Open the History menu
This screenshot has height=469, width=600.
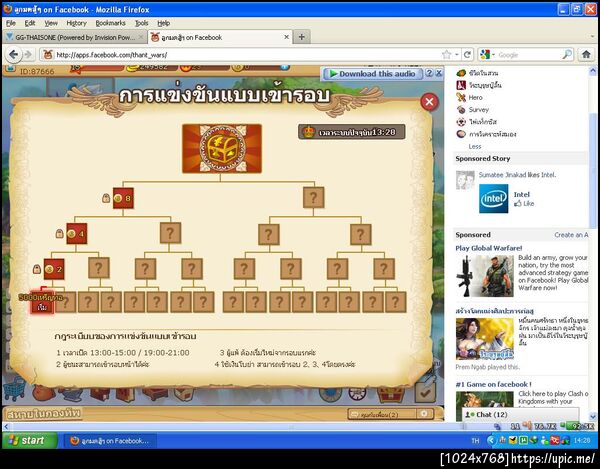pos(77,23)
